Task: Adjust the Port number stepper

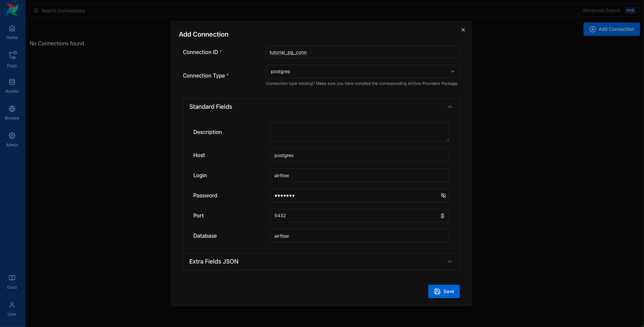Action: (442, 216)
